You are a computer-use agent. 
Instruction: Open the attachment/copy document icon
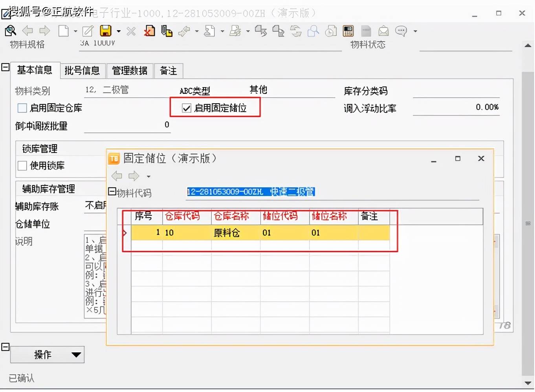pos(167,31)
